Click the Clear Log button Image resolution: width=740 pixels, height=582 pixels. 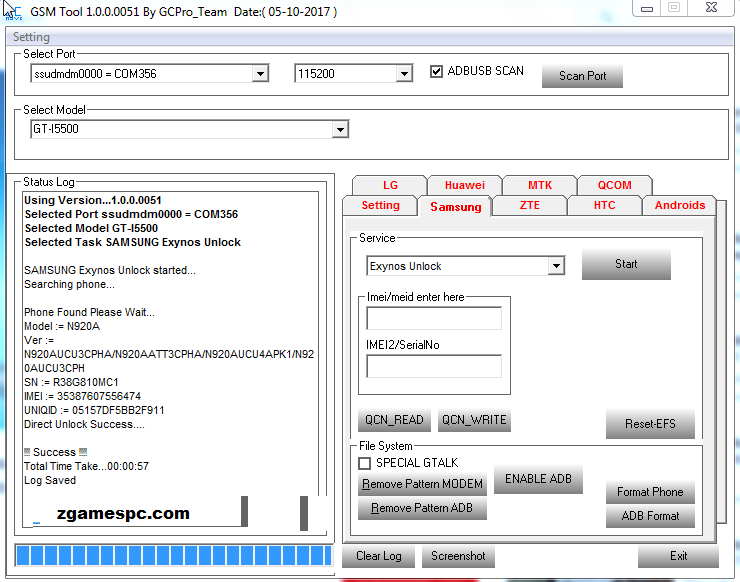[x=378, y=557]
